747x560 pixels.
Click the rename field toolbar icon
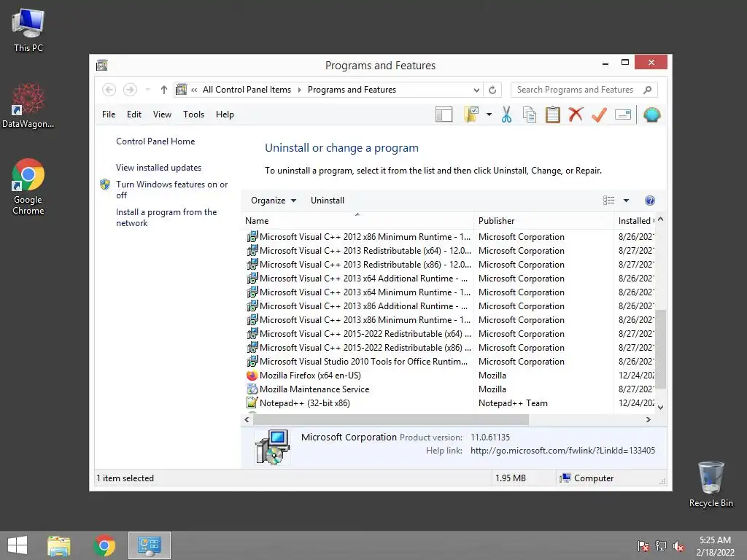click(x=623, y=114)
